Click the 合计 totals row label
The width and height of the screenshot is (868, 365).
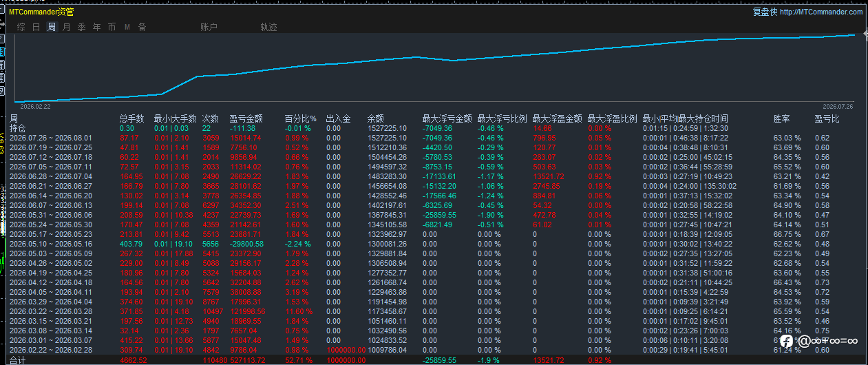coord(17,360)
